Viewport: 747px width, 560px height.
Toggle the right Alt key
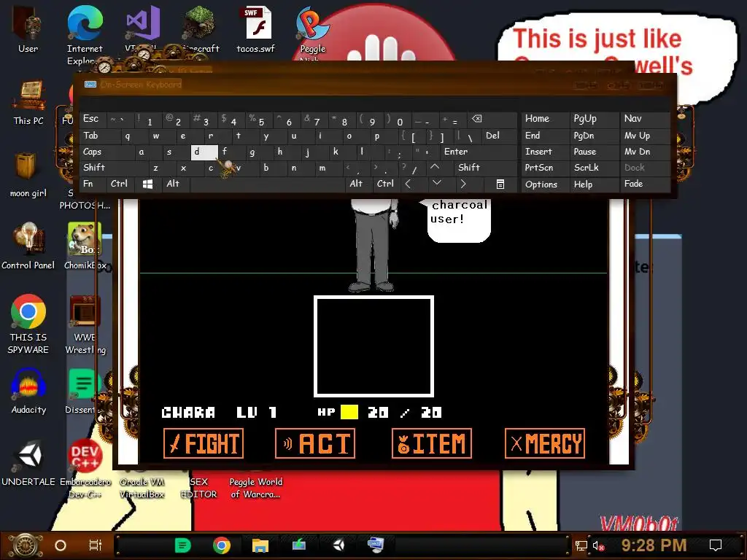click(360, 184)
